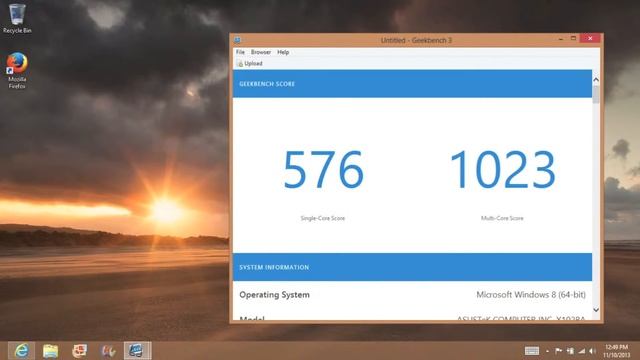
Task: Click the Microsoft Windows 8 (64-bit) value
Action: click(x=531, y=295)
